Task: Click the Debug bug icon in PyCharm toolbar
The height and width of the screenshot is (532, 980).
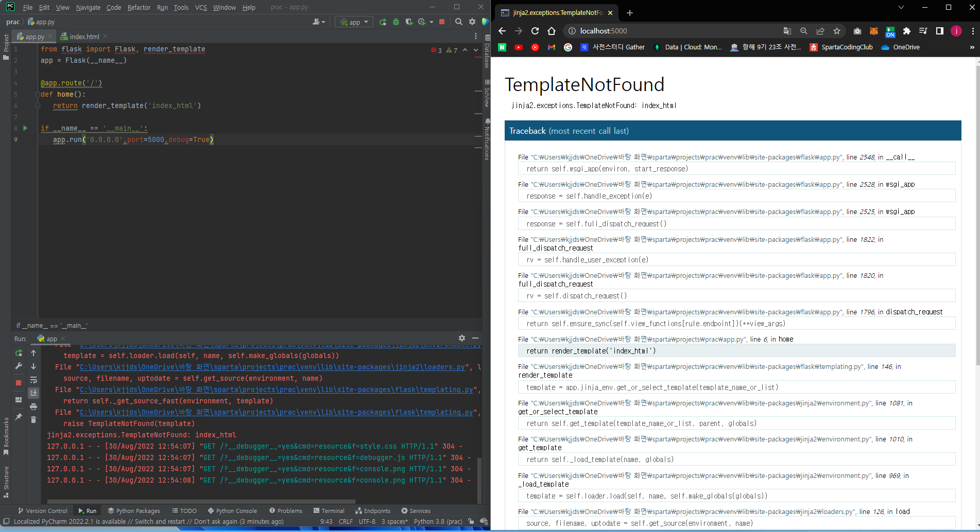Action: [396, 22]
